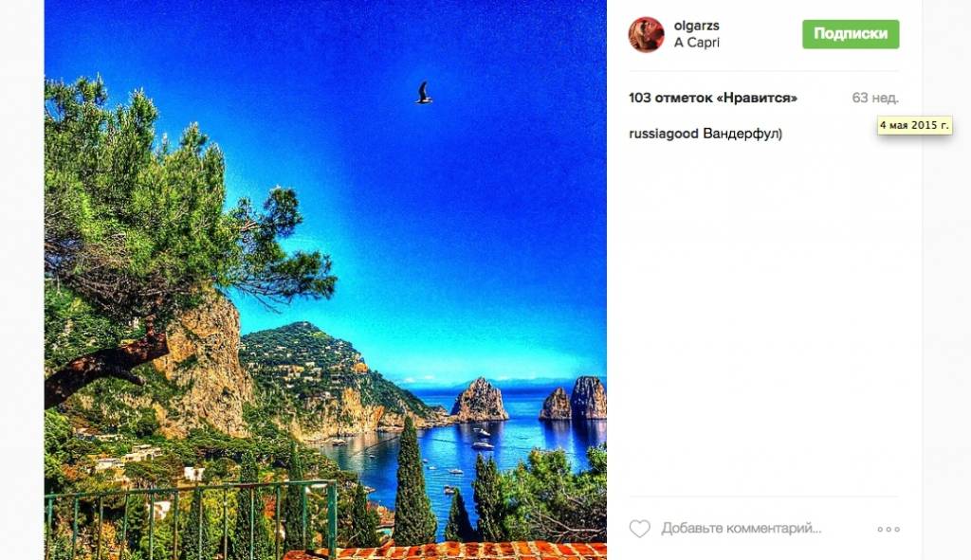Image resolution: width=971 pixels, height=560 pixels.
Task: Open the A Capri location link
Action: [x=697, y=43]
